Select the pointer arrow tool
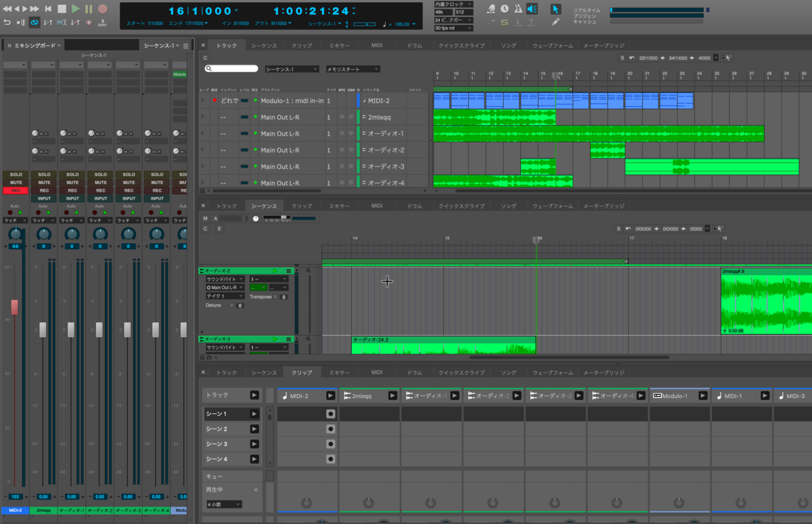This screenshot has height=524, width=812. click(x=556, y=9)
